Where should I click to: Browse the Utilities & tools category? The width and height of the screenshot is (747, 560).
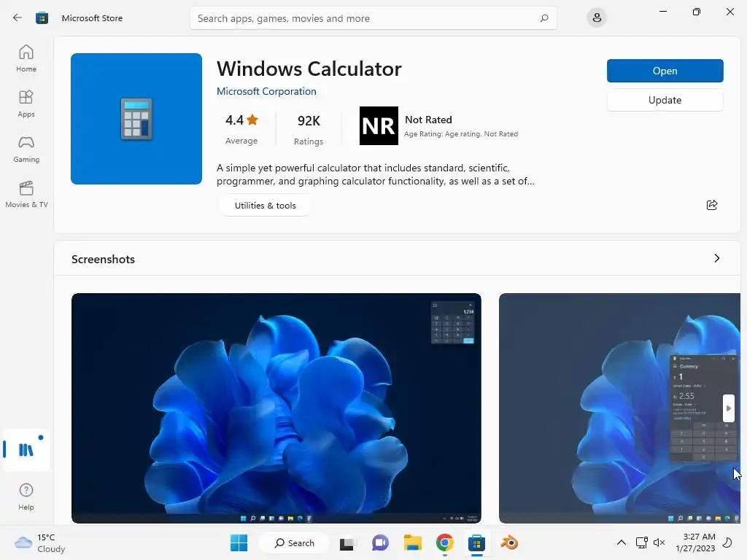[x=266, y=206]
